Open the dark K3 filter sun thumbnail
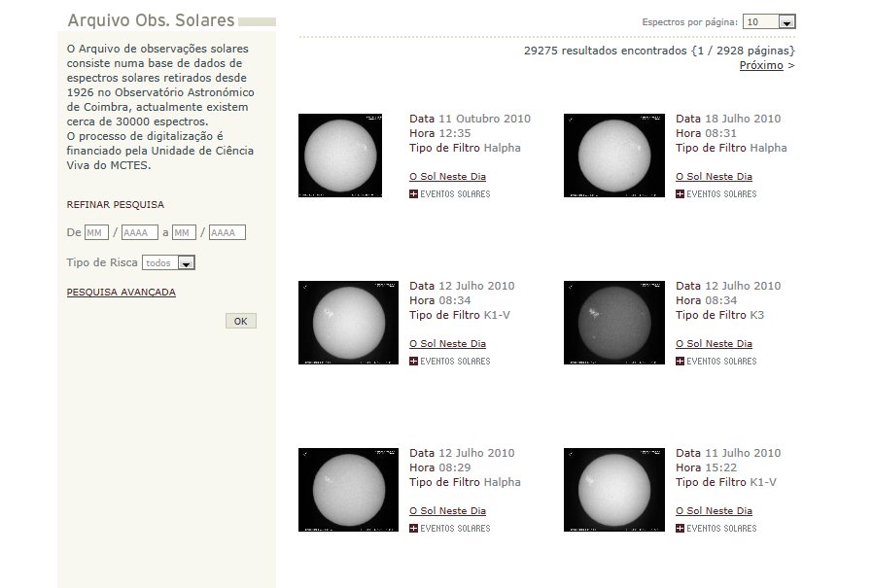Screen dimensions: 873x588 [x=613, y=323]
